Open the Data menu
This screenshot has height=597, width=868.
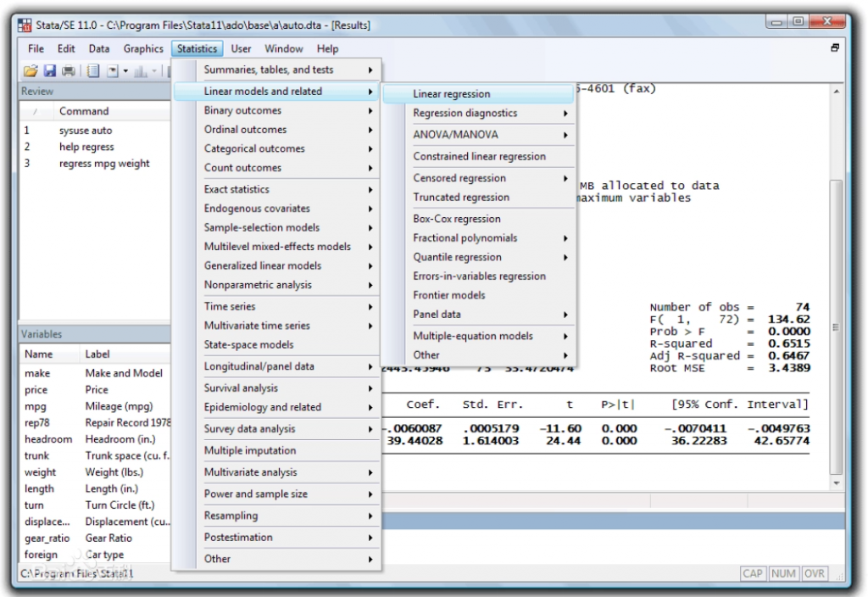[99, 48]
